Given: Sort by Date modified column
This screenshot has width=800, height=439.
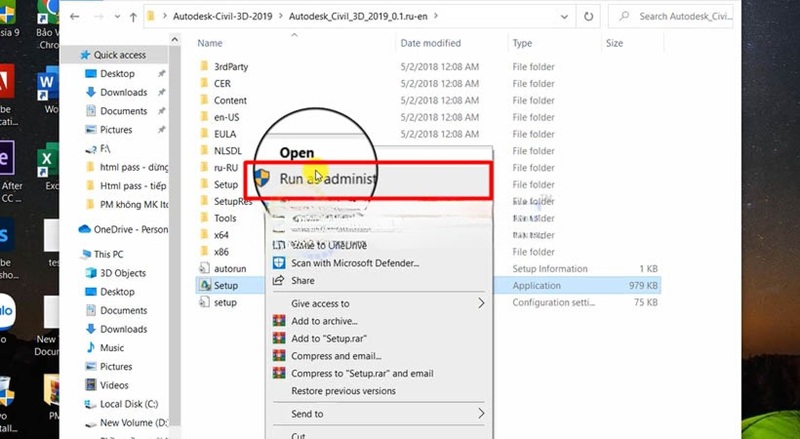Looking at the screenshot, I should (x=431, y=43).
